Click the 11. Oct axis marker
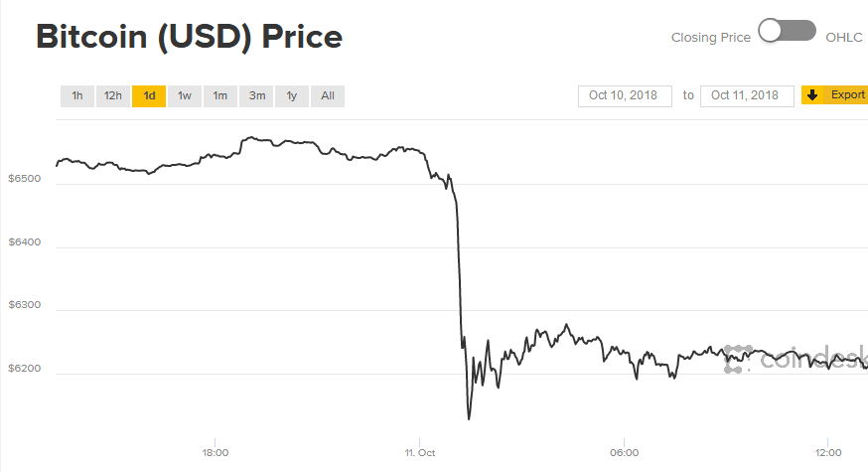 [421, 453]
